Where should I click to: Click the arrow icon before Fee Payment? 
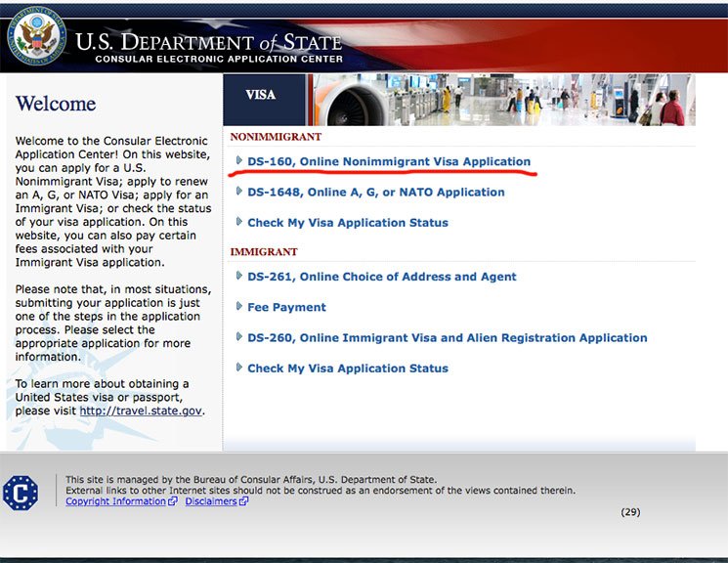tap(239, 307)
